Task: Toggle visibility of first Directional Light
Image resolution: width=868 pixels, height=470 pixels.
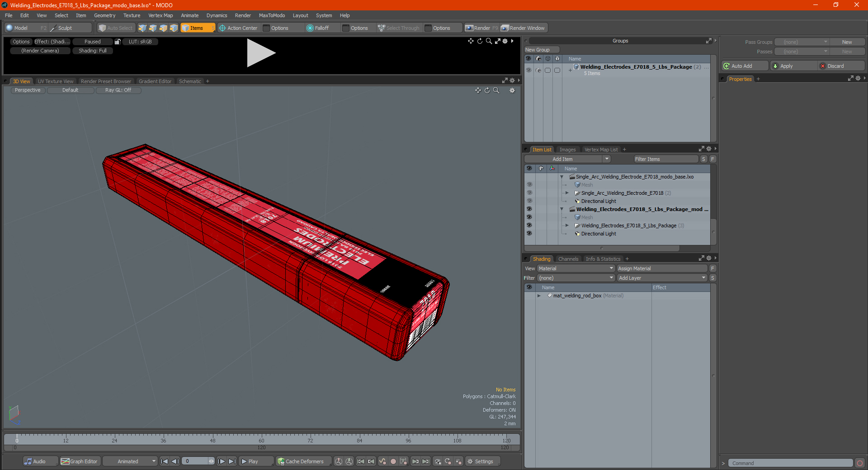Action: [529, 201]
